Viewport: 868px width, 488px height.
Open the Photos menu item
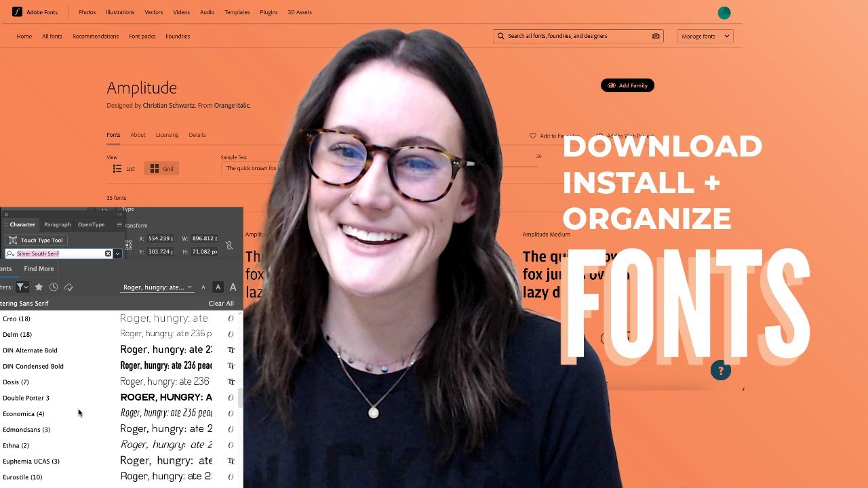pos(87,12)
